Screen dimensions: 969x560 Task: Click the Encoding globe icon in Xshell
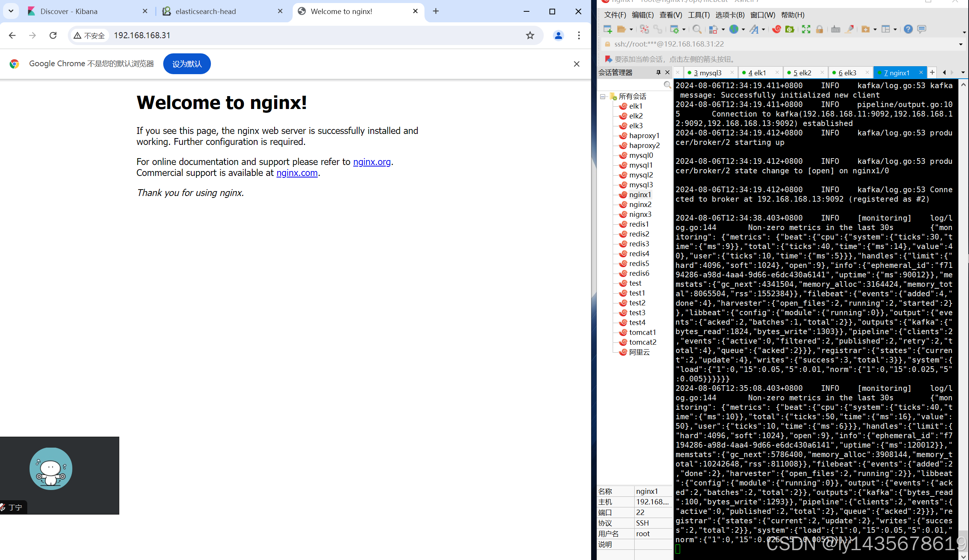734,29
